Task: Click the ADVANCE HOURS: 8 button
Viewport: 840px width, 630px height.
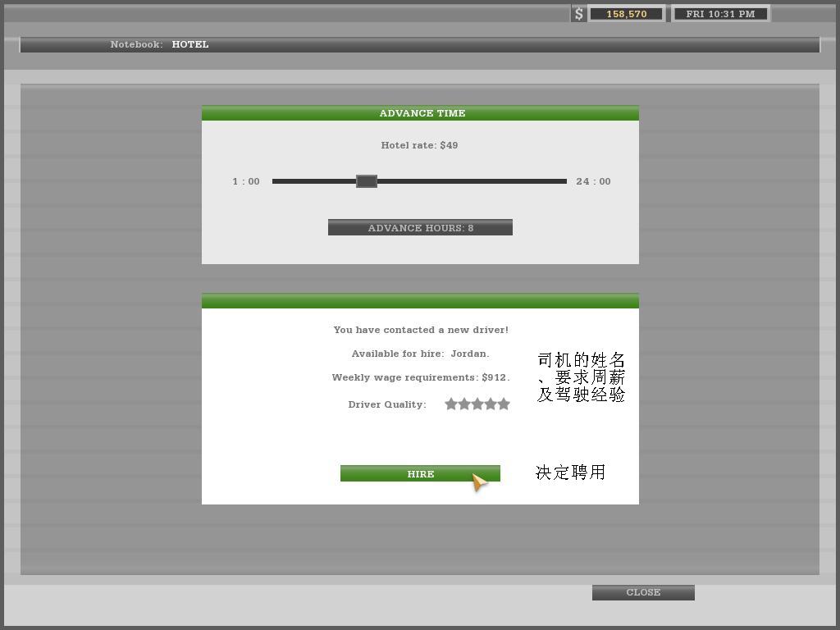Action: coord(420,227)
